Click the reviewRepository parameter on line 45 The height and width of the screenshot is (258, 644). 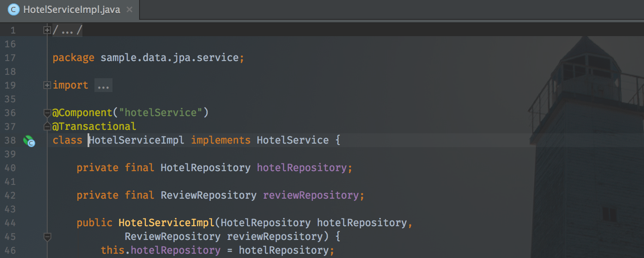pos(275,236)
